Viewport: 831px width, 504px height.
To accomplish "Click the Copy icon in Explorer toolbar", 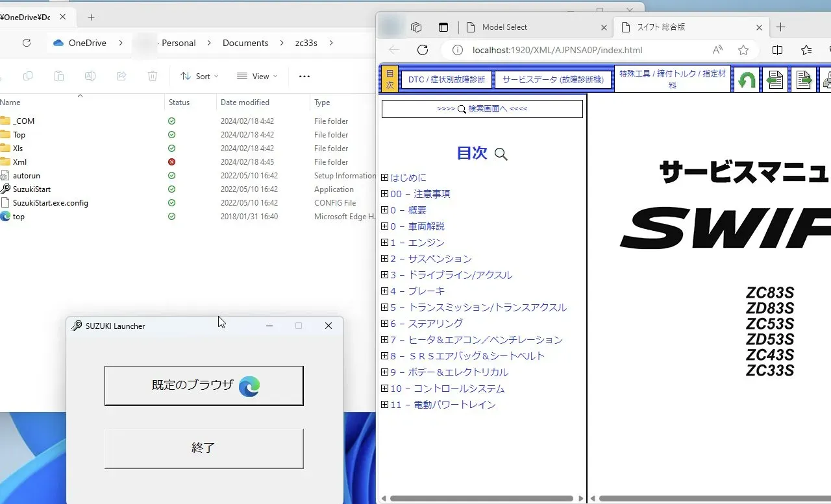I will pos(28,76).
